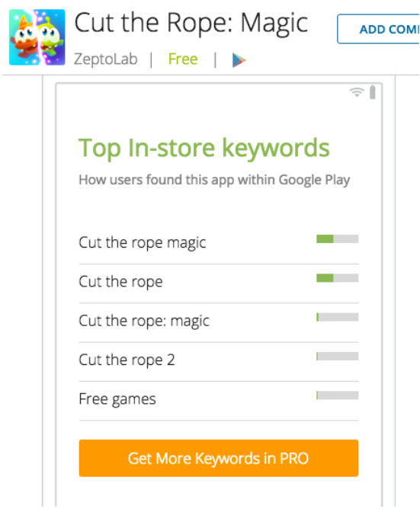Click the WiFi signal icon in phone mockup
Screen dimensions: 420x509
357,92
